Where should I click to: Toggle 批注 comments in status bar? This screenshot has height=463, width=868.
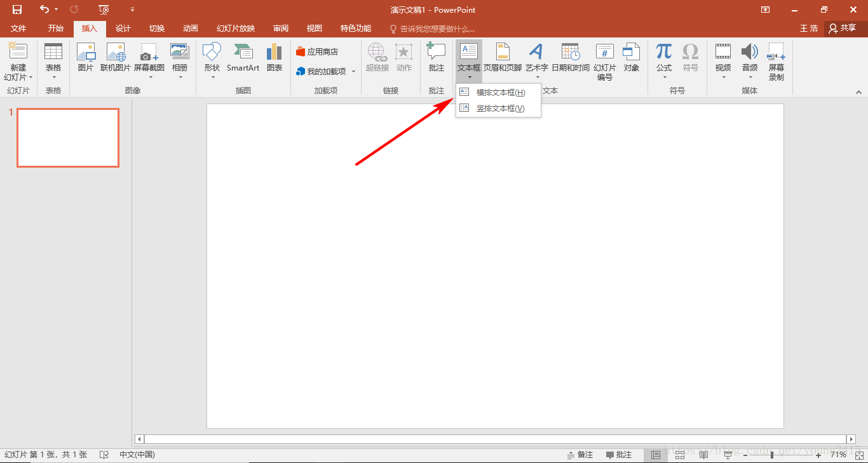(619, 455)
